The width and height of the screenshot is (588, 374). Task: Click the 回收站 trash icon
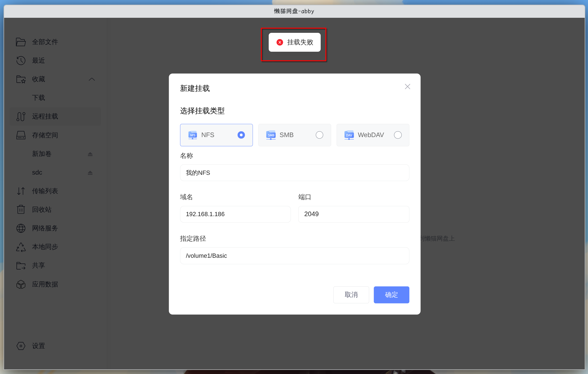[21, 210]
